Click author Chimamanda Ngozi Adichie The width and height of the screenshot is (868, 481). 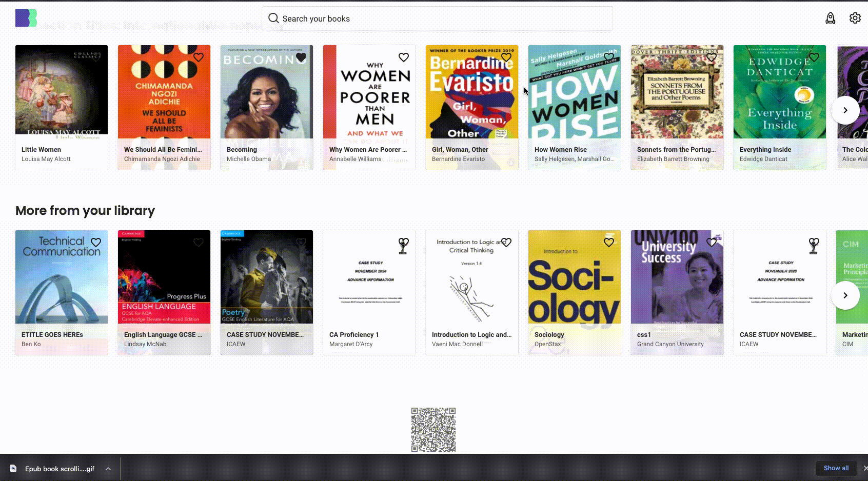pos(162,159)
